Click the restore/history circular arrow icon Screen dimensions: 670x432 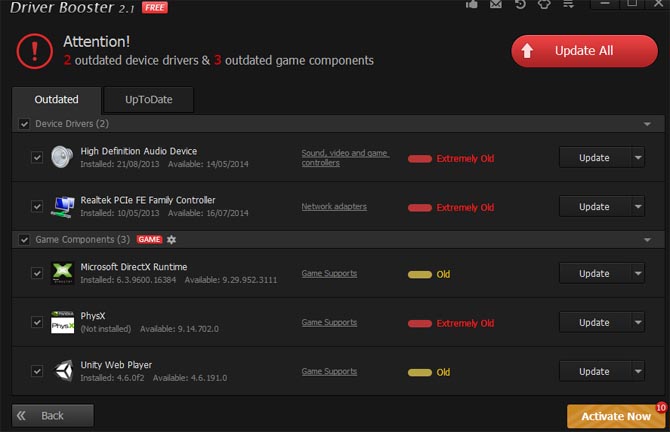(520, 4)
